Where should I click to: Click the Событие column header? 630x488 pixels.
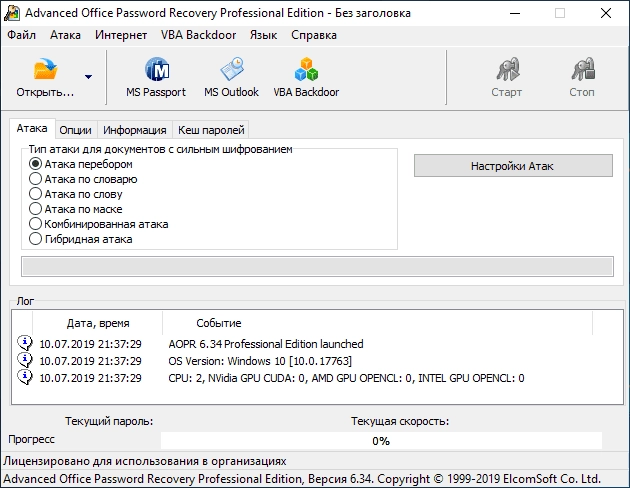click(378, 323)
